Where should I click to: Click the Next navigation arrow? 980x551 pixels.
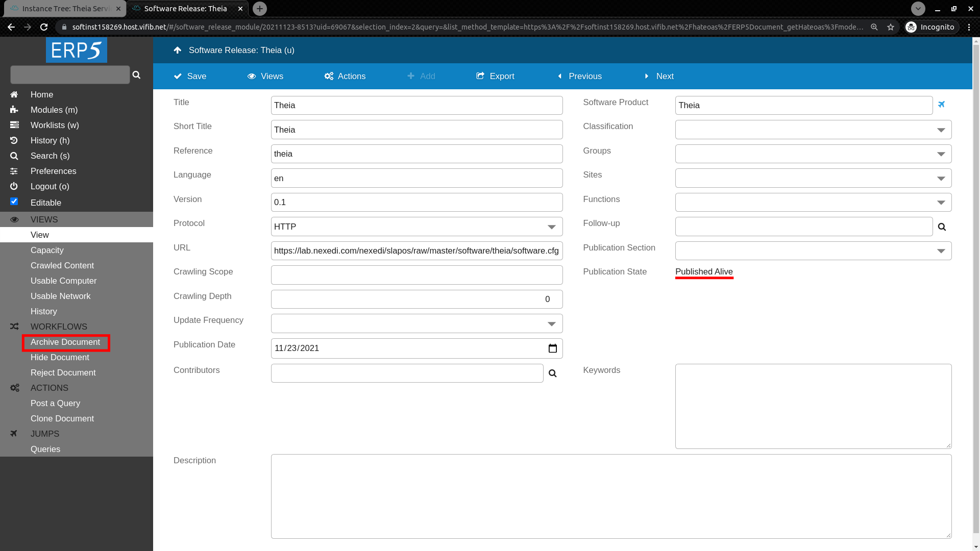pos(647,76)
